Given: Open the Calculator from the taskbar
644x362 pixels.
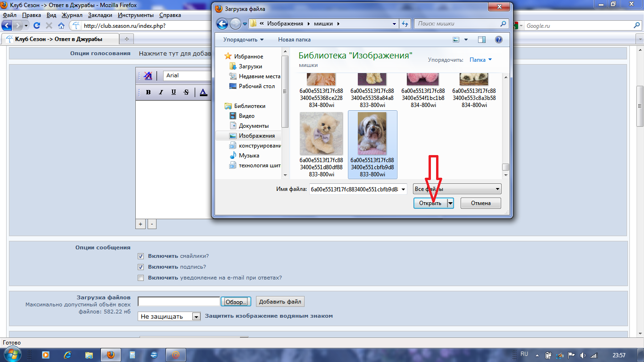Looking at the screenshot, I should (x=132, y=355).
